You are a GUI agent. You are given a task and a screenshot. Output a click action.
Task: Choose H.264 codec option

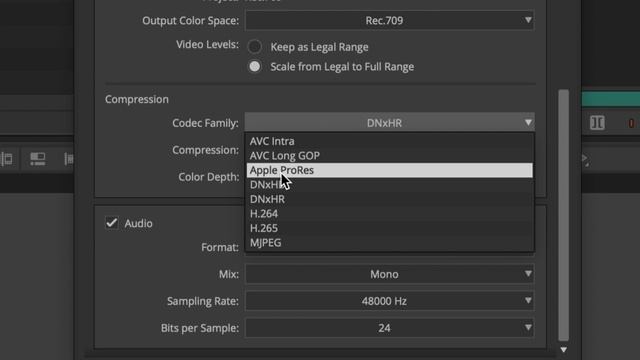389,213
